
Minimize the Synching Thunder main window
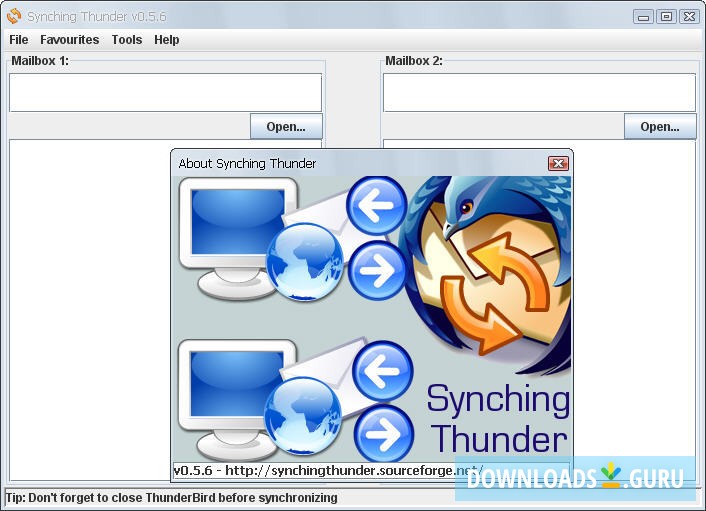point(643,17)
